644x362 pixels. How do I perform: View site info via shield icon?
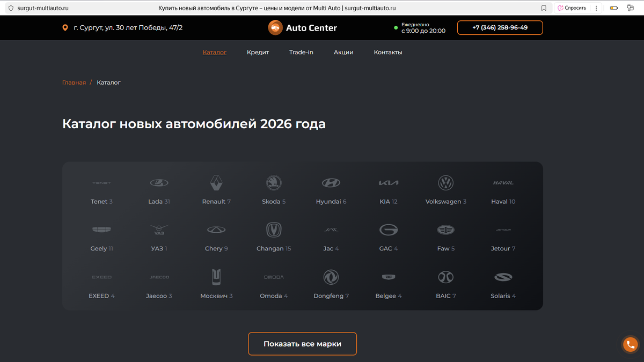[x=11, y=8]
